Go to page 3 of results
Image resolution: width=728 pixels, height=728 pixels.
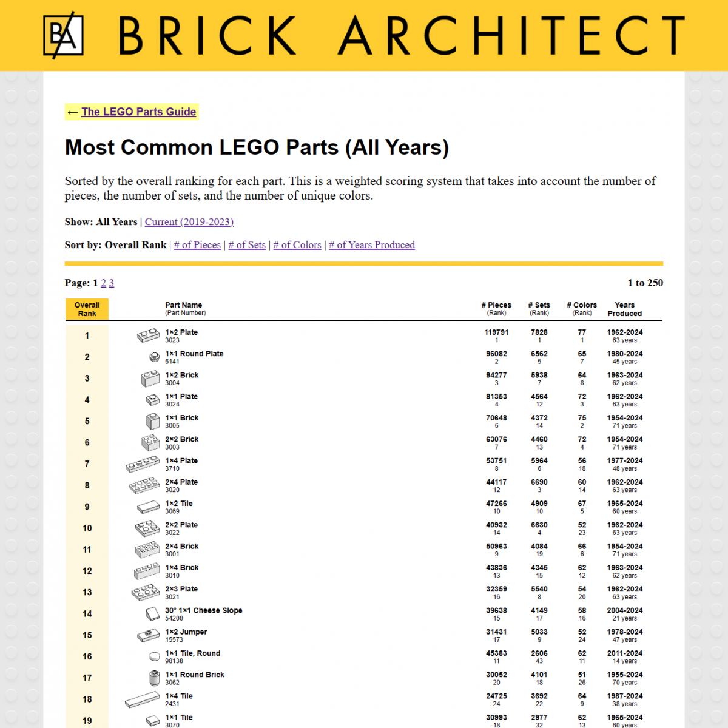point(112,283)
